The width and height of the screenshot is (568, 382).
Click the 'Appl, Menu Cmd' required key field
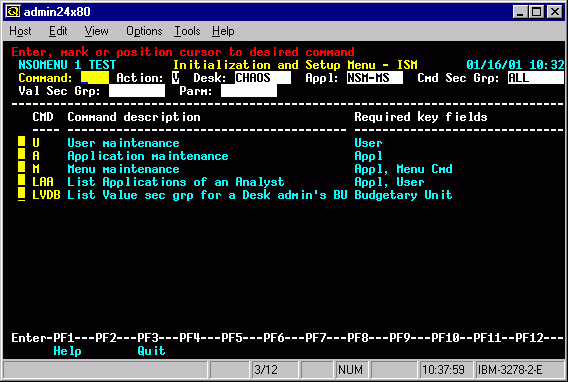pyautogui.click(x=403, y=169)
